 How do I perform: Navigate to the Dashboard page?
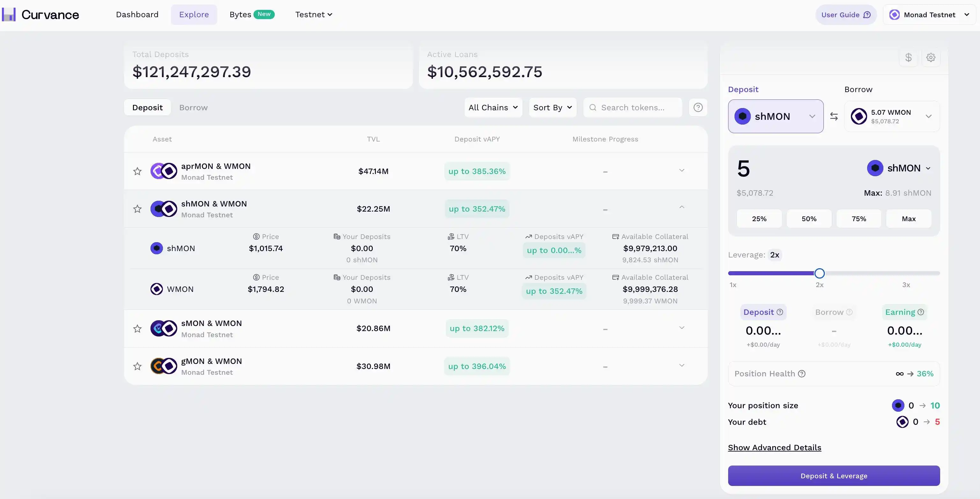[137, 14]
